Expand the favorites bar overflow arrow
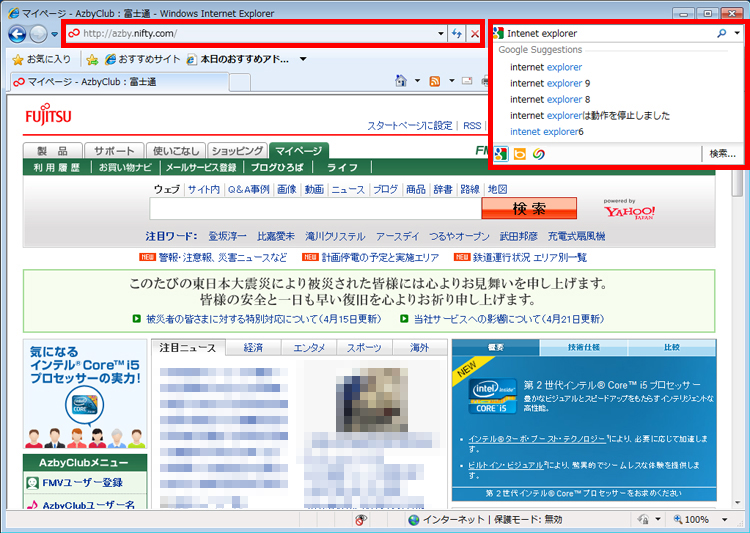Viewport: 750px width, 533px height. [303, 59]
